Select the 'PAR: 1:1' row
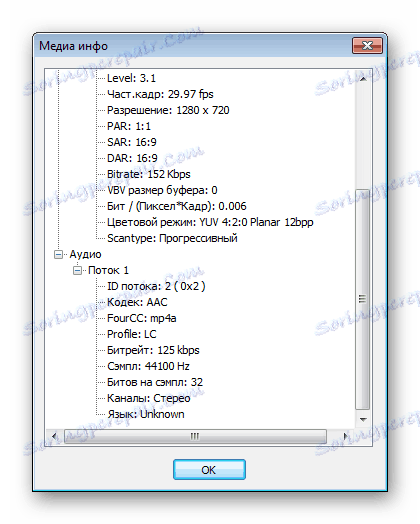 click(129, 126)
